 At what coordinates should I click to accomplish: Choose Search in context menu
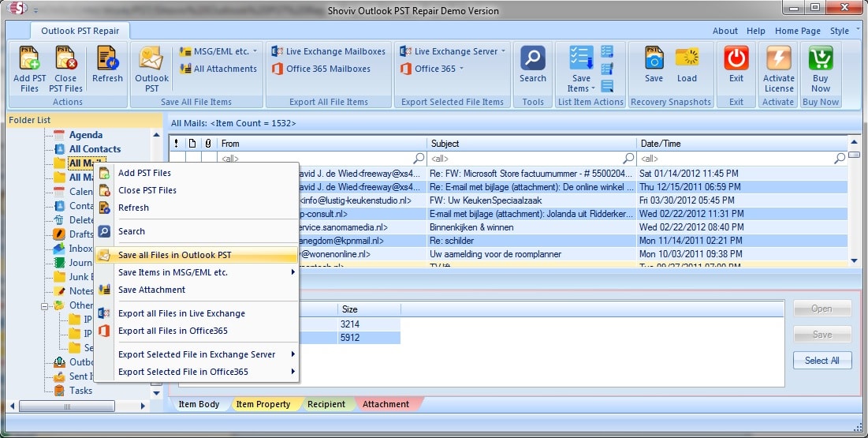196,231
